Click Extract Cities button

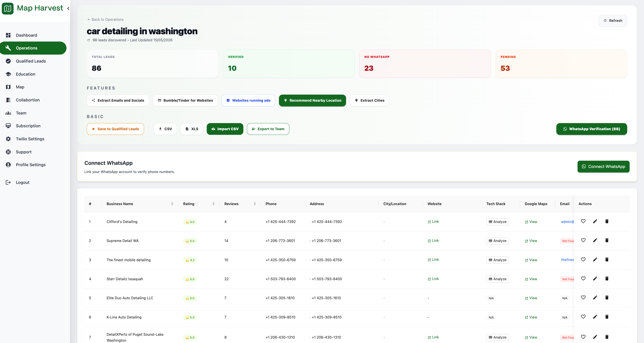[x=369, y=100]
